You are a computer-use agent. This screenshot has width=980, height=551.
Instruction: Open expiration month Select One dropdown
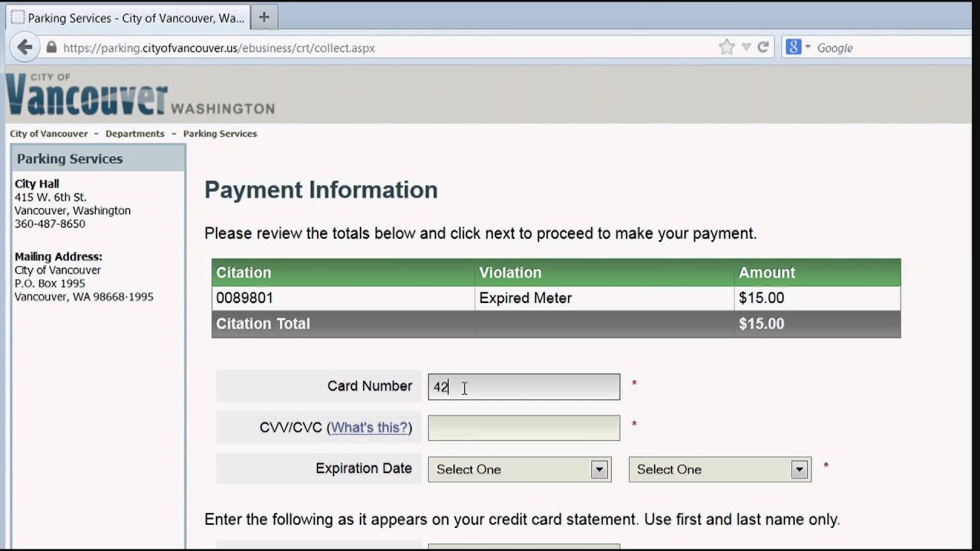(520, 469)
